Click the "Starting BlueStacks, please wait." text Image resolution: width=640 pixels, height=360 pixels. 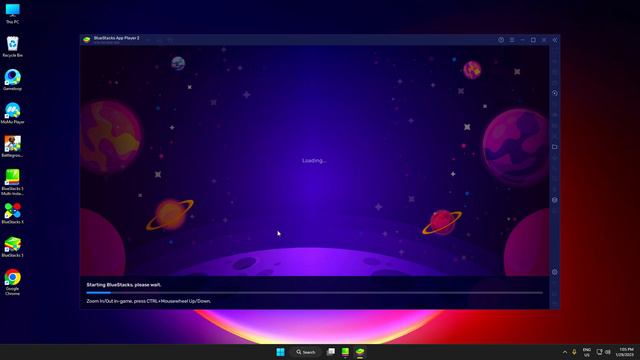click(124, 285)
